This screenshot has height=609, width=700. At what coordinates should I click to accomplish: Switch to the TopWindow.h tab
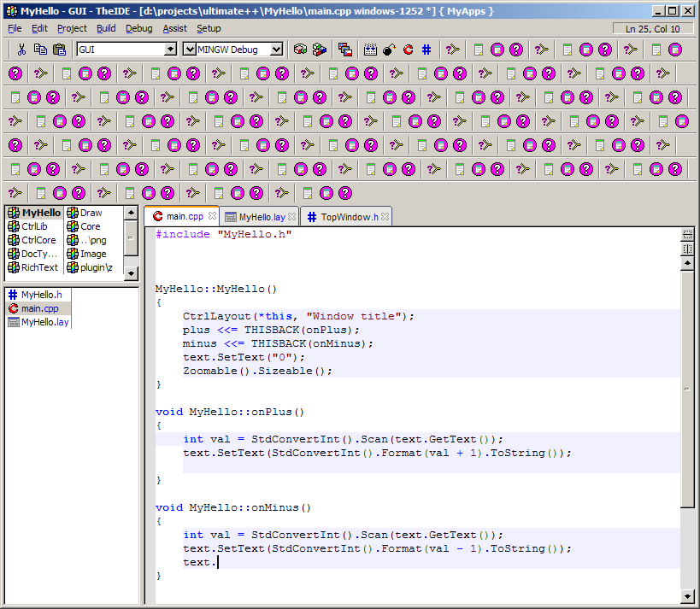[349, 217]
